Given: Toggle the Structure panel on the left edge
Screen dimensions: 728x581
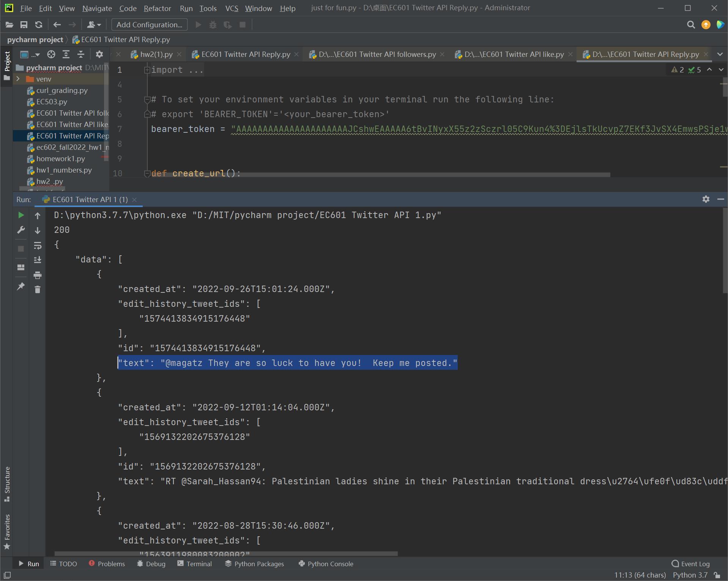Looking at the screenshot, I should pyautogui.click(x=7, y=484).
